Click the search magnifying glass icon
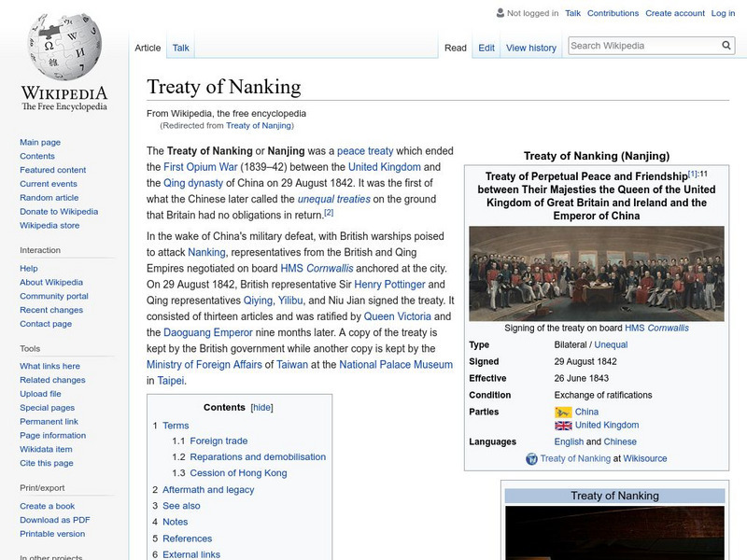Screen dimensions: 747x560 [726, 44]
